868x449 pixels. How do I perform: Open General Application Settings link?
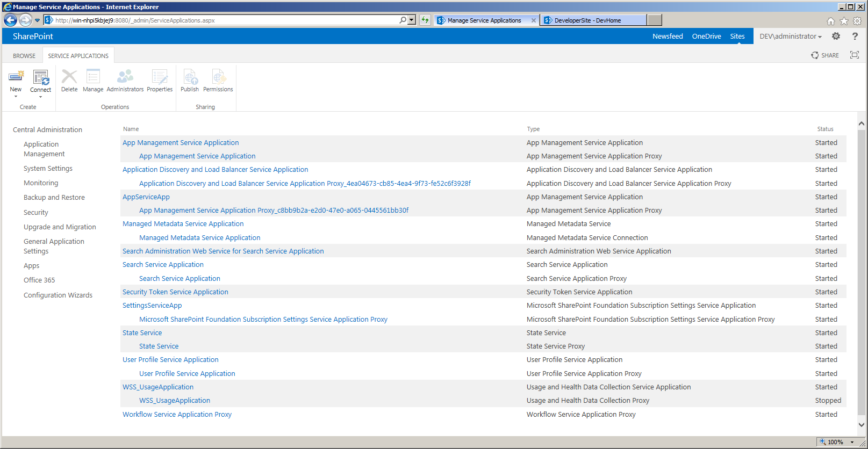coord(54,246)
